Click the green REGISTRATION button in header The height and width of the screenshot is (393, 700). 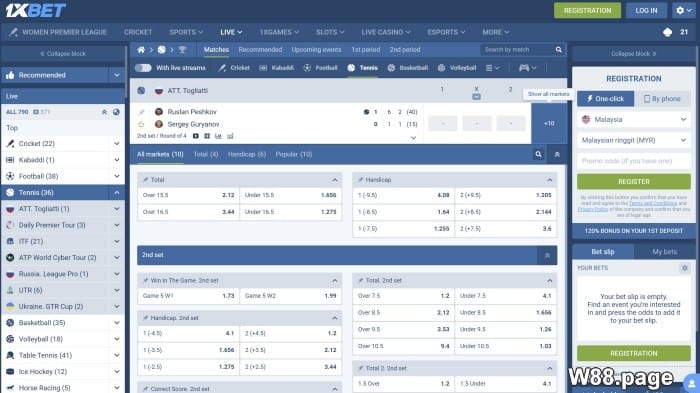[587, 10]
